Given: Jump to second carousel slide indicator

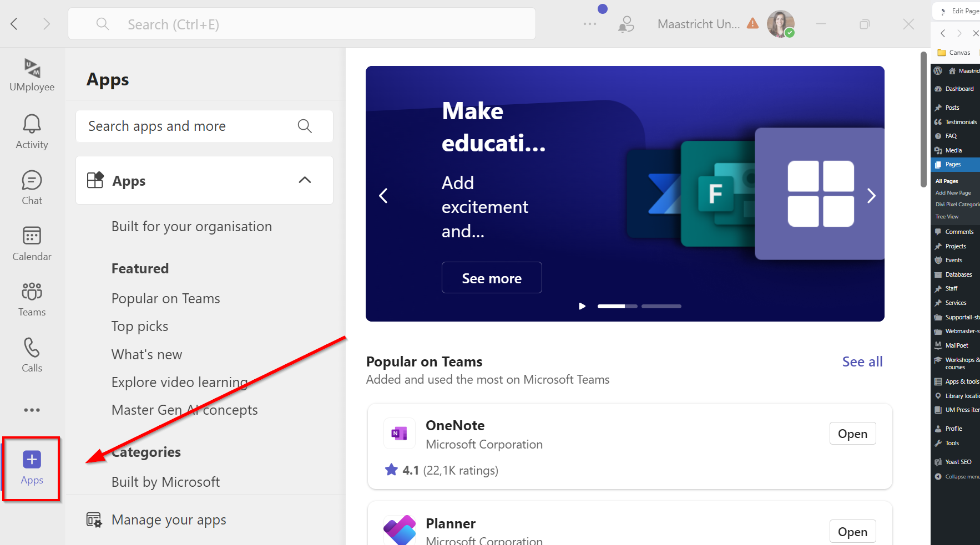Looking at the screenshot, I should pos(661,306).
